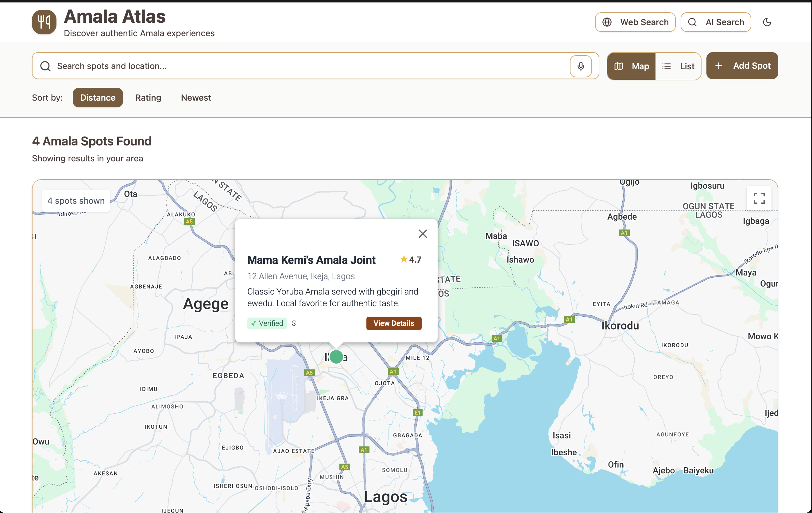Click the microphone voice search icon

[580, 66]
